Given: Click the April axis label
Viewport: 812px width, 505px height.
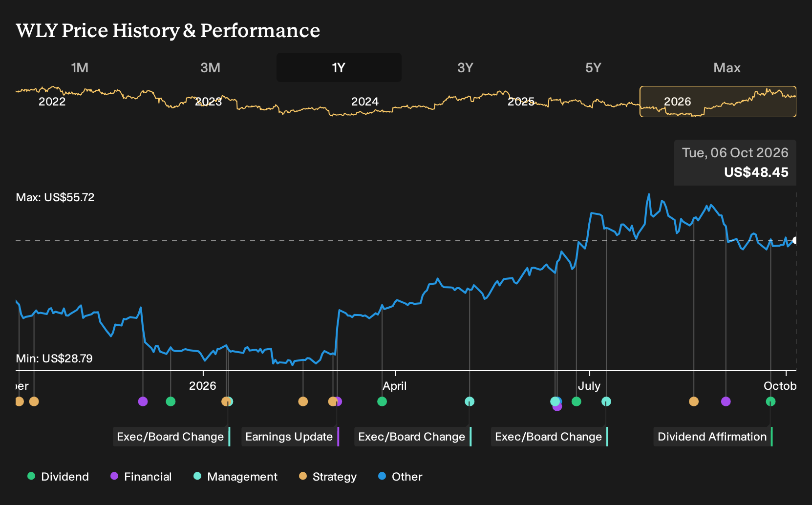Looking at the screenshot, I should (x=395, y=386).
